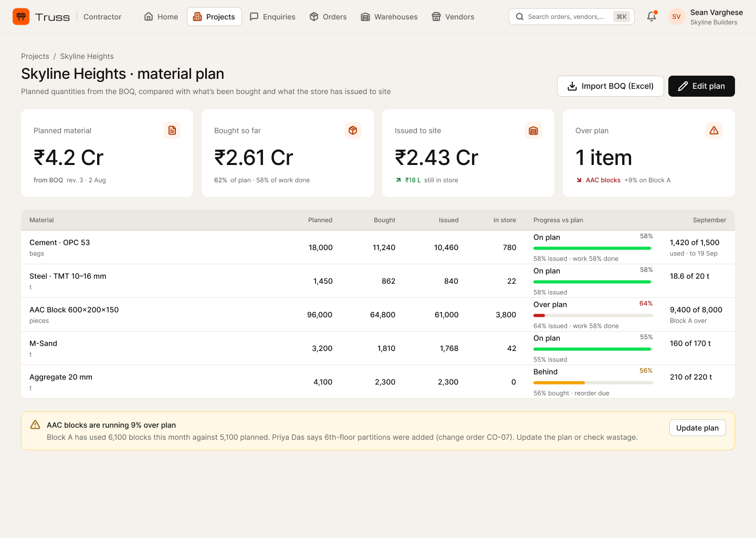
Task: Click the Contractor label next to Truss
Action: point(102,17)
